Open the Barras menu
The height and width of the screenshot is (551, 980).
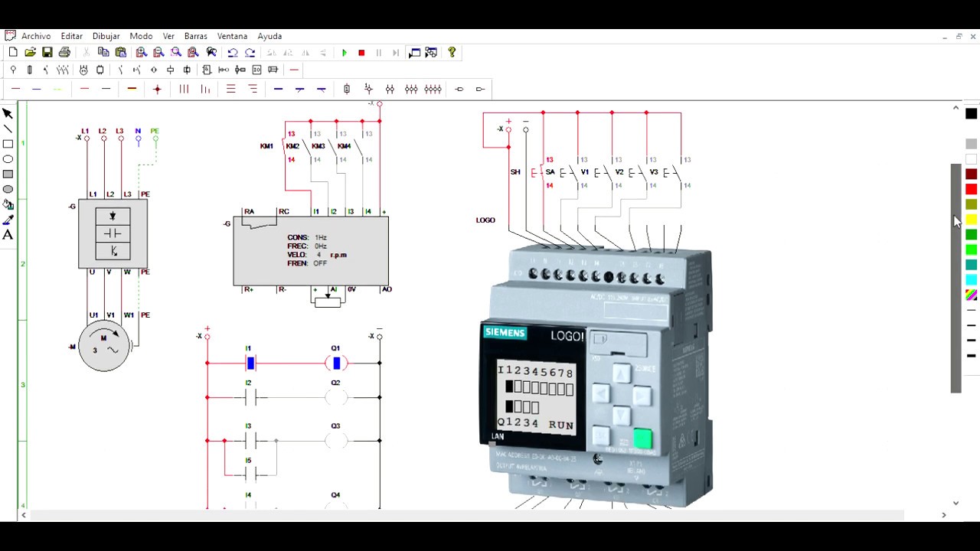point(195,36)
